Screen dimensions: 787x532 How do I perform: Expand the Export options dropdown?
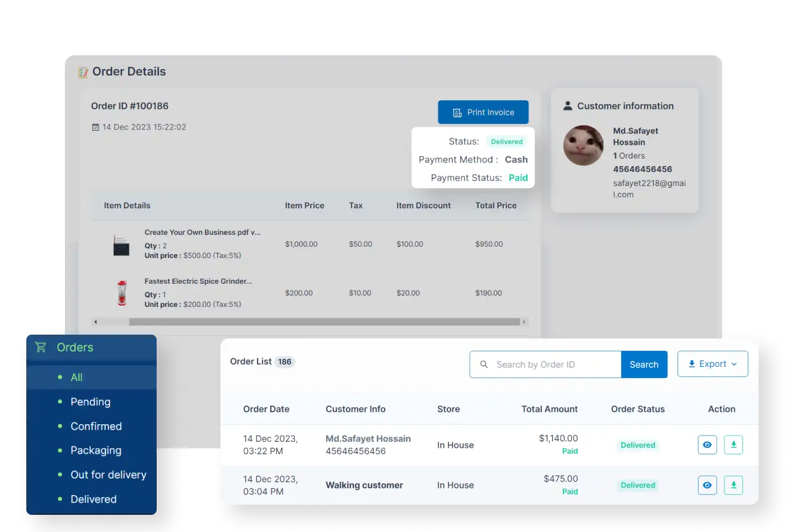click(x=735, y=364)
